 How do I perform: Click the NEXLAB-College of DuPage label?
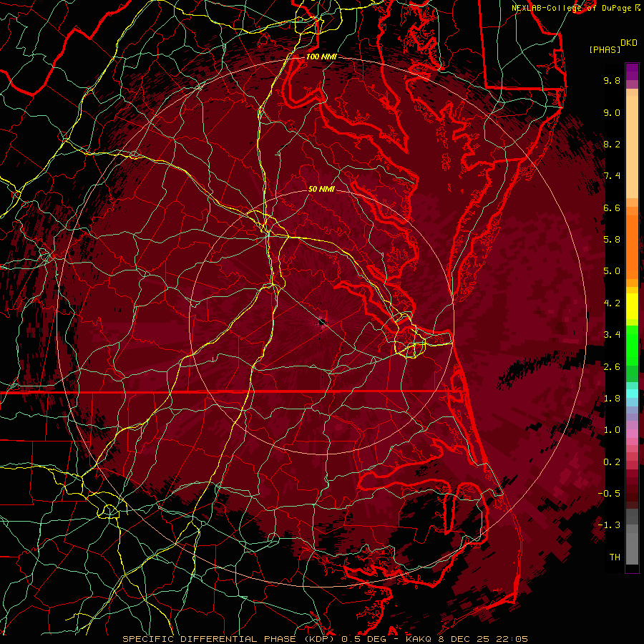571,8
